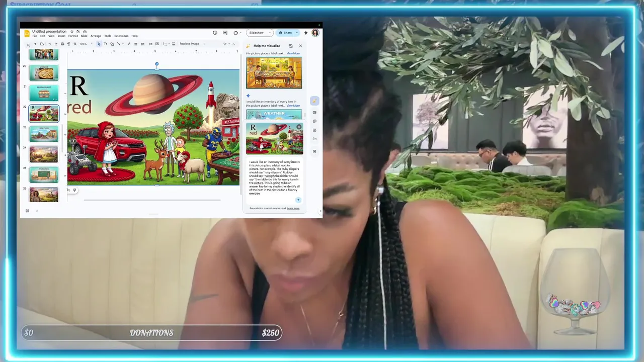Close the Help me visualize panel
This screenshot has width=644, height=362.
pos(300,46)
